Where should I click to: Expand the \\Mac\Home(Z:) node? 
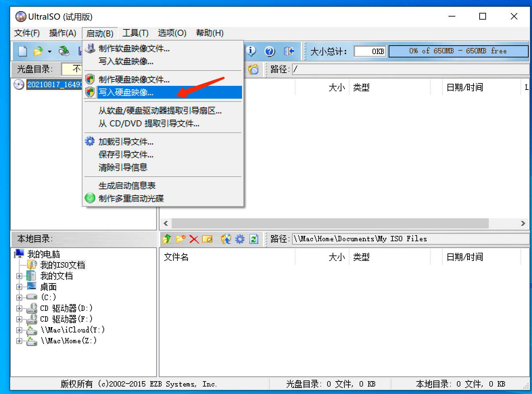[x=19, y=341]
